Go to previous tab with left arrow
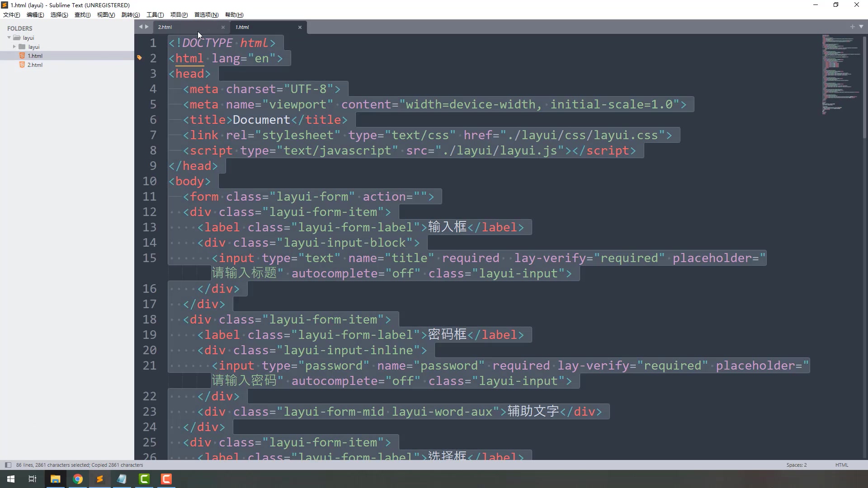Viewport: 868px width, 488px height. (141, 27)
